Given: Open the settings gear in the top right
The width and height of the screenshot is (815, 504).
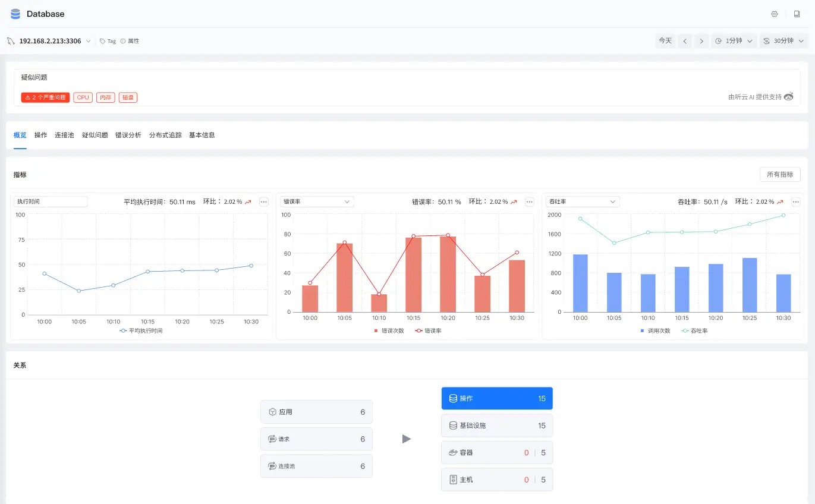Looking at the screenshot, I should (774, 14).
